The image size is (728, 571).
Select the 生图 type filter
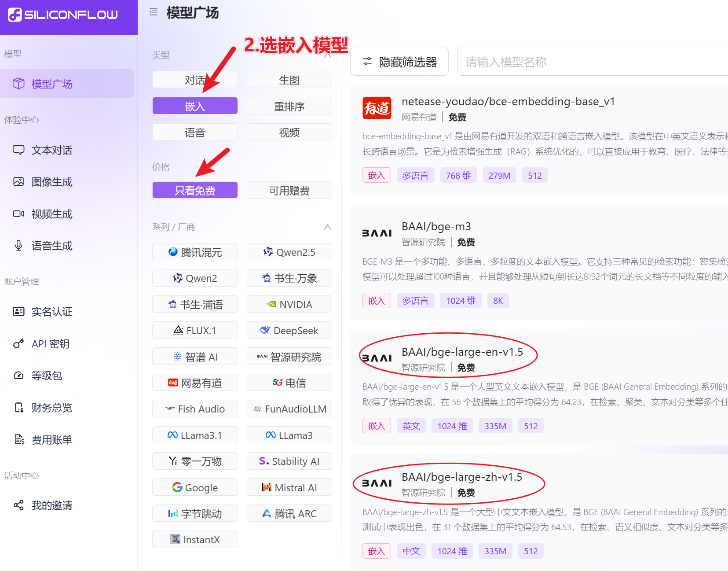[289, 80]
